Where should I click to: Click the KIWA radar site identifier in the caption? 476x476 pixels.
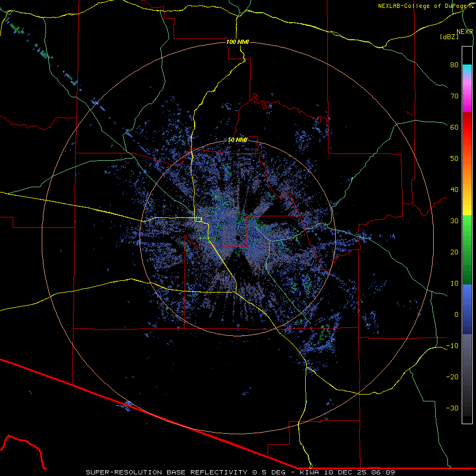coord(309,472)
